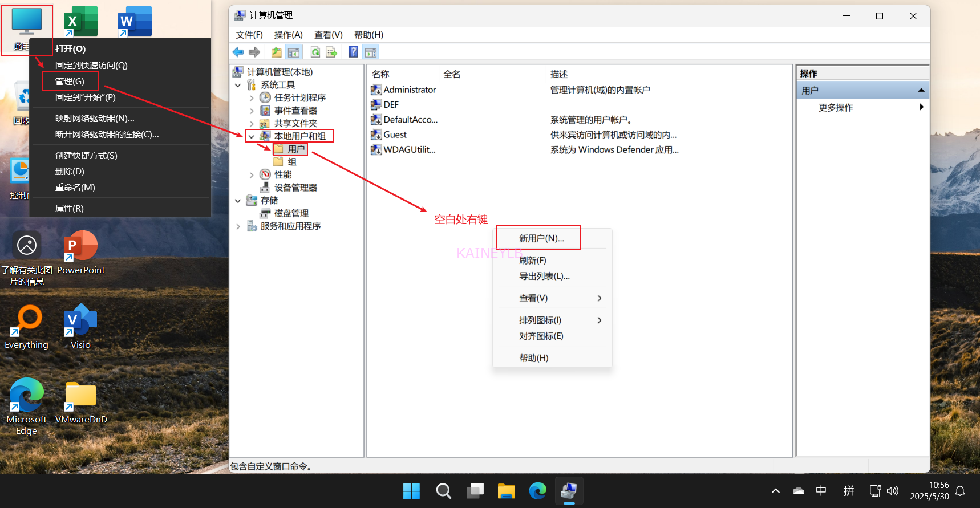The height and width of the screenshot is (508, 980).
Task: Open the 帮助(H) menu in the menu bar
Action: pos(368,35)
